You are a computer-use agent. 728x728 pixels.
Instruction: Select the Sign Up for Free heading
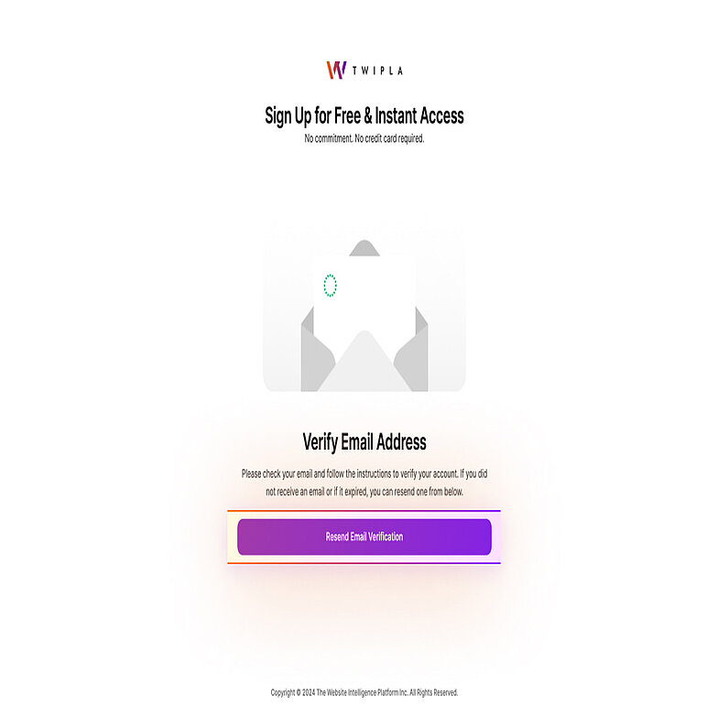tap(364, 116)
